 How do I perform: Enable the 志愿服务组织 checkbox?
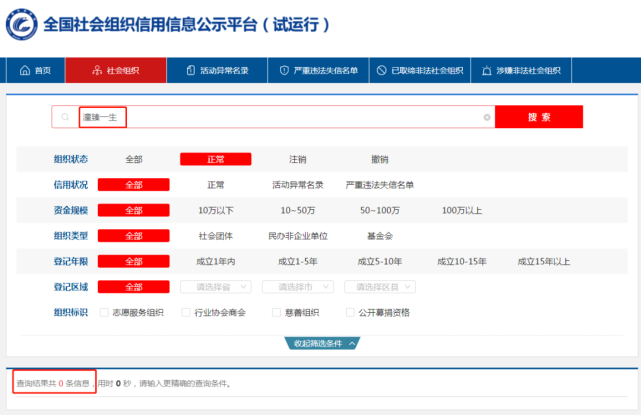(x=104, y=312)
